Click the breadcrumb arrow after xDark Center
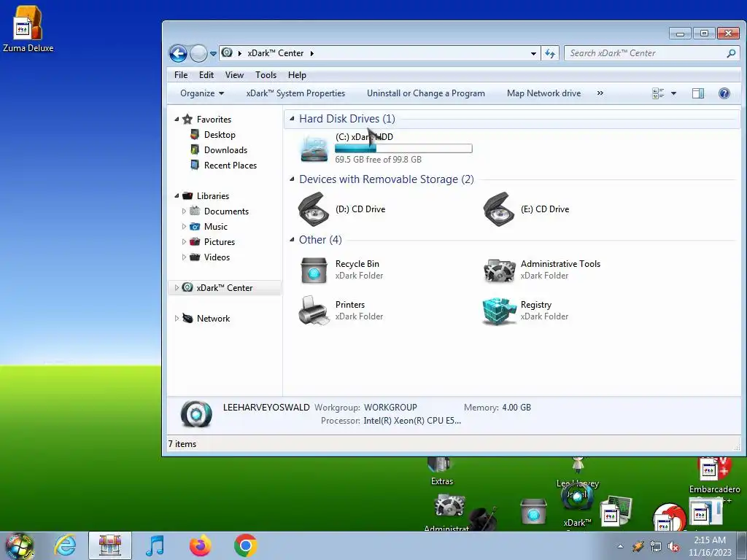The width and height of the screenshot is (747, 560). click(312, 53)
